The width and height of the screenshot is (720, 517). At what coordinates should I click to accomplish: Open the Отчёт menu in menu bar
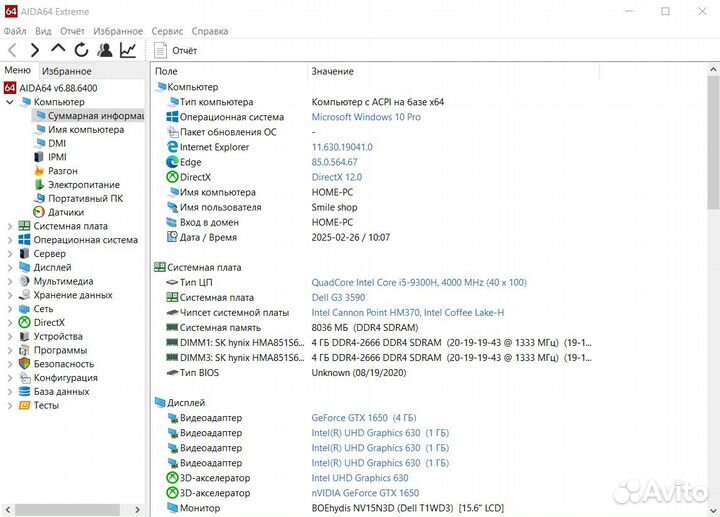click(x=73, y=31)
